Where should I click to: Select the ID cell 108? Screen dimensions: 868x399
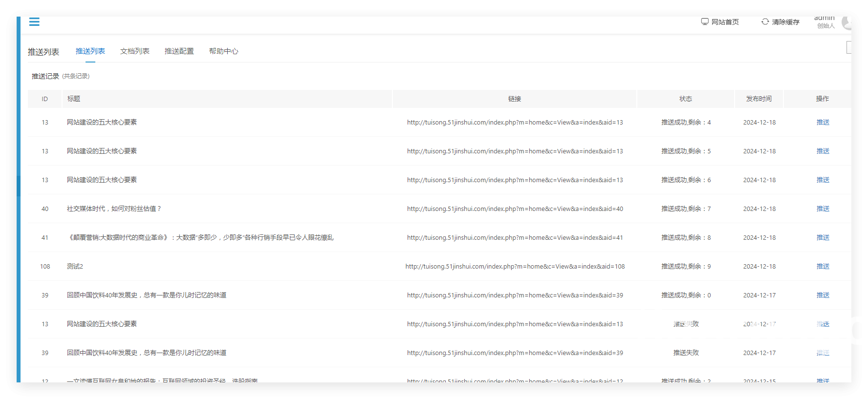pos(45,266)
